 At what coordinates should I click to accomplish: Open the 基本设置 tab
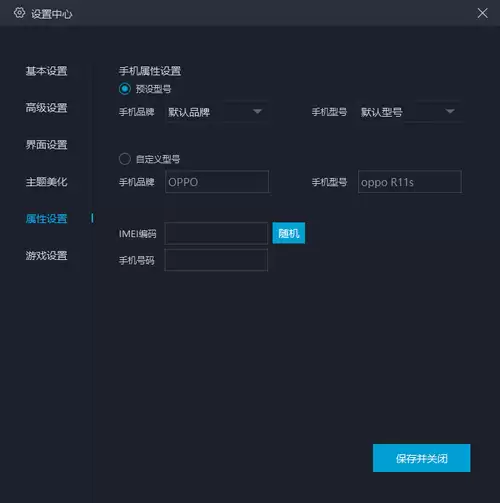pyautogui.click(x=47, y=71)
